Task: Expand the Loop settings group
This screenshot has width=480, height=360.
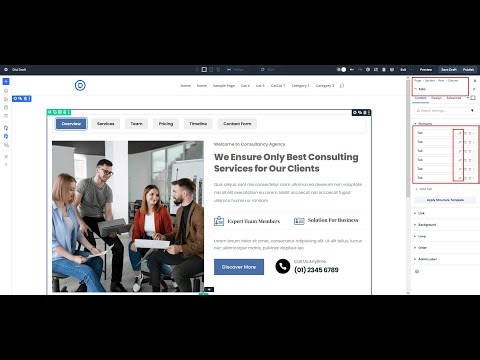Action: click(x=420, y=236)
